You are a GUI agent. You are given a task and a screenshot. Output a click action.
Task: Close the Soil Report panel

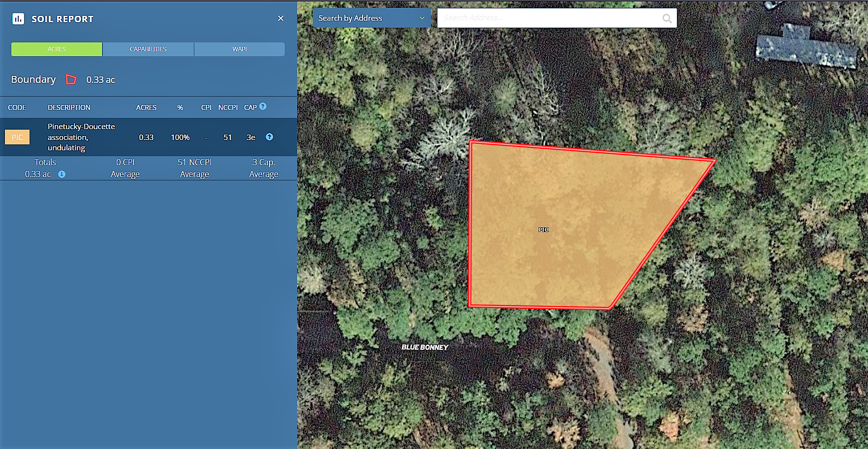281,18
